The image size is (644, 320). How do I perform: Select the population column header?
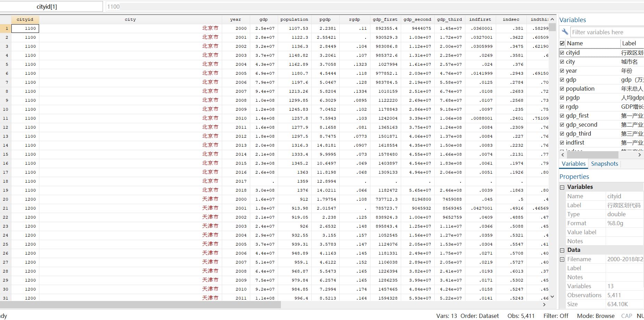point(294,19)
